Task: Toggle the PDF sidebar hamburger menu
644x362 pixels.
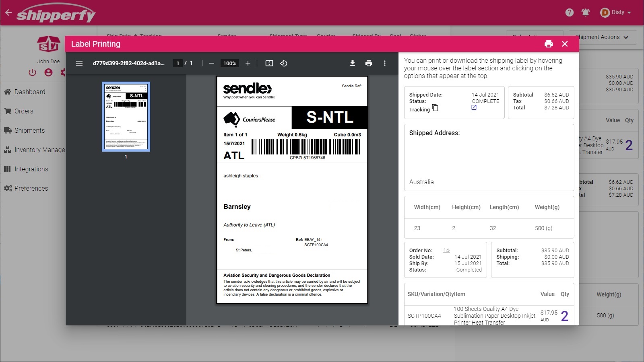Action: (79, 63)
